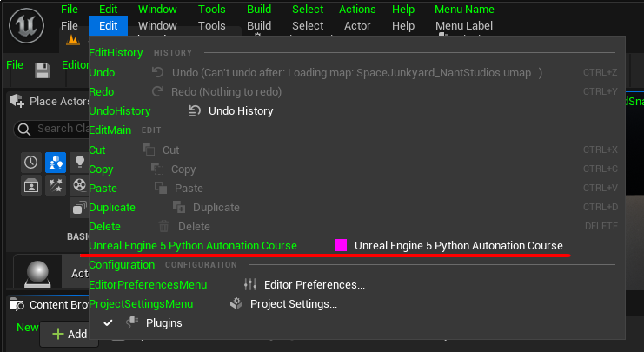The width and height of the screenshot is (644, 352).
Task: Choose the Copy menu entry
Action: pyautogui.click(x=357, y=169)
